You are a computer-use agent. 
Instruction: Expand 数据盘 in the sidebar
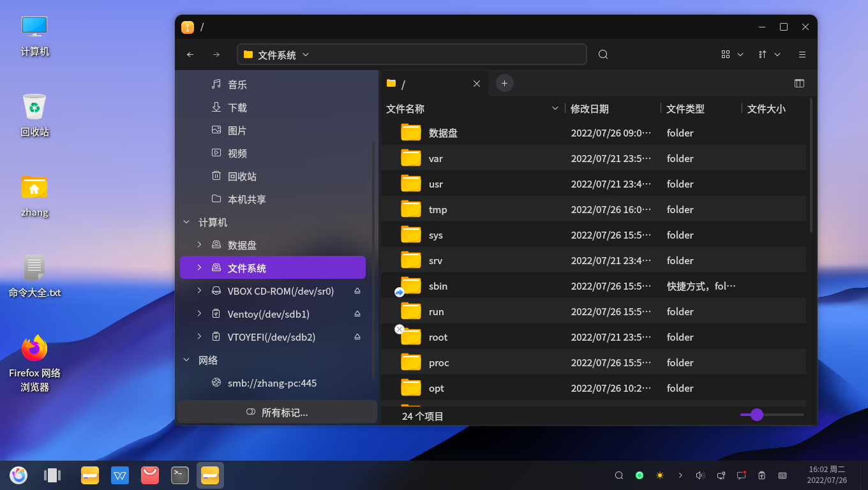(x=199, y=244)
